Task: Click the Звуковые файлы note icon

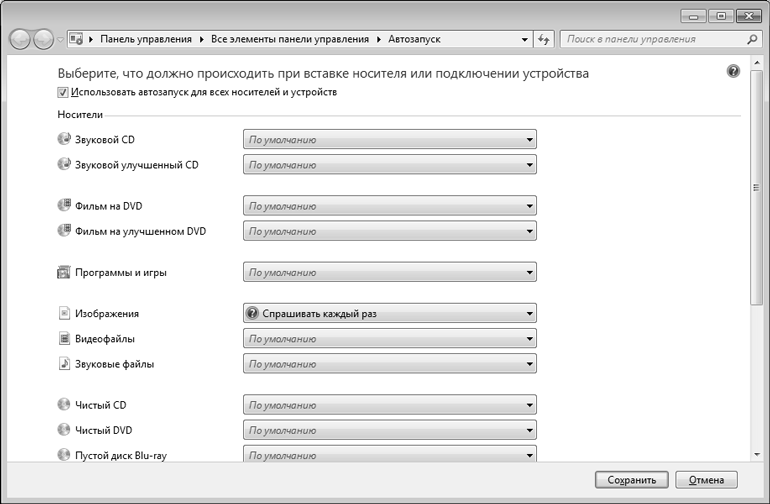Action: (x=64, y=364)
